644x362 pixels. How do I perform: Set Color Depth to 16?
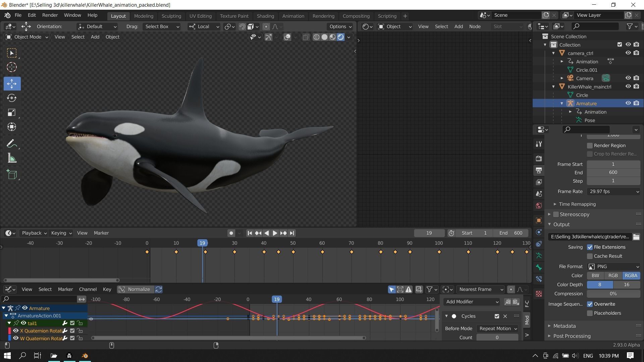(627, 285)
